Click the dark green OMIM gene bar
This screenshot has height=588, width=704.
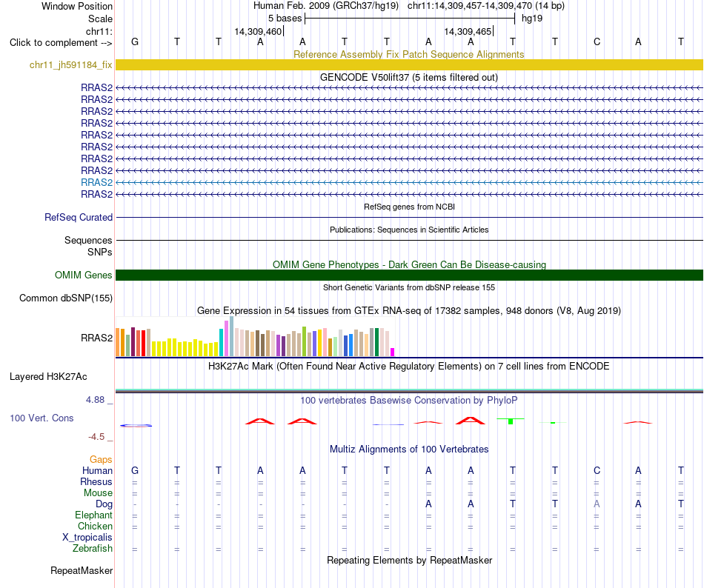pos(409,275)
